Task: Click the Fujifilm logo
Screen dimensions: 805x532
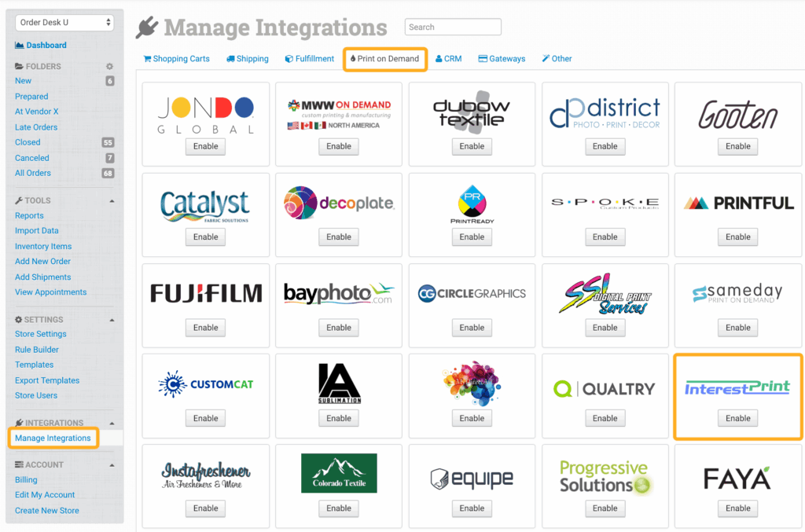Action: 206,294
